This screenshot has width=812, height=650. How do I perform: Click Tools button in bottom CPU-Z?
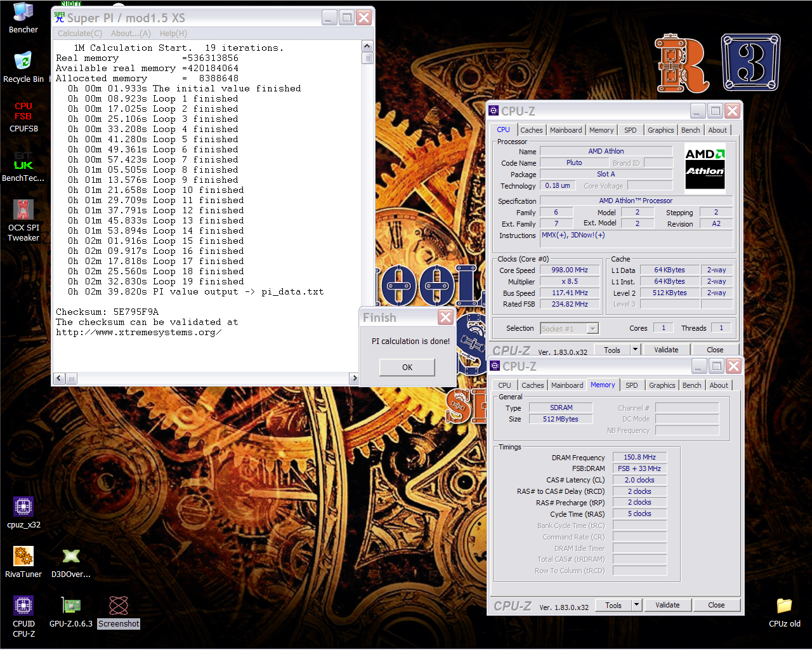[x=613, y=605]
